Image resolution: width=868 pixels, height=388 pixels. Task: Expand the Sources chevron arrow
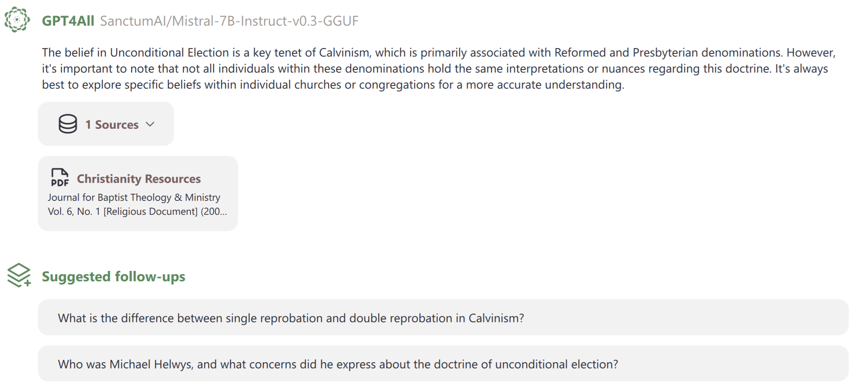(x=150, y=124)
